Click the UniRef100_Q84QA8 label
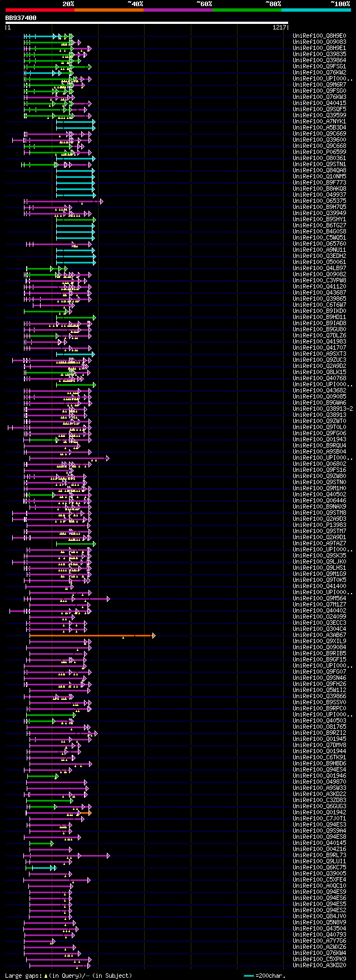Image resolution: width=356 pixels, height=980 pixels. [x=319, y=171]
